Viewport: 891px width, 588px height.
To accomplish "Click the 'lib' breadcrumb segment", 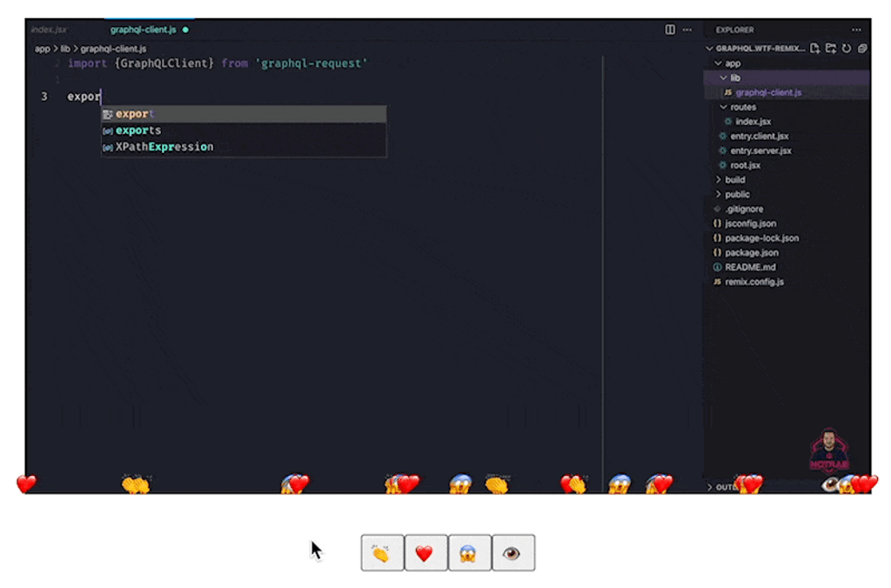I will click(x=65, y=49).
